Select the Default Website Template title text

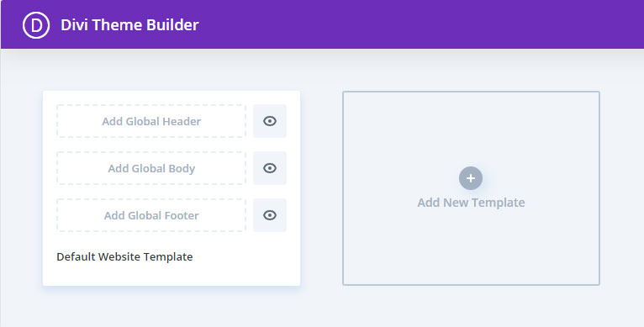tap(124, 256)
